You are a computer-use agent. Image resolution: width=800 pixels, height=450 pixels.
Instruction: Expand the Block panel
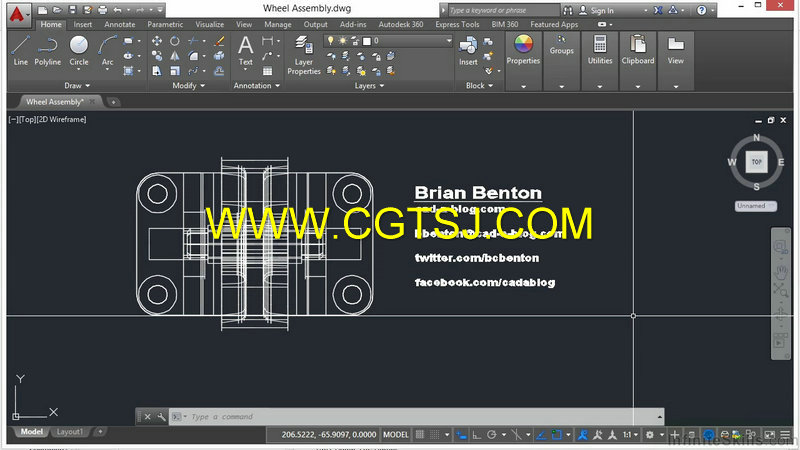click(480, 86)
